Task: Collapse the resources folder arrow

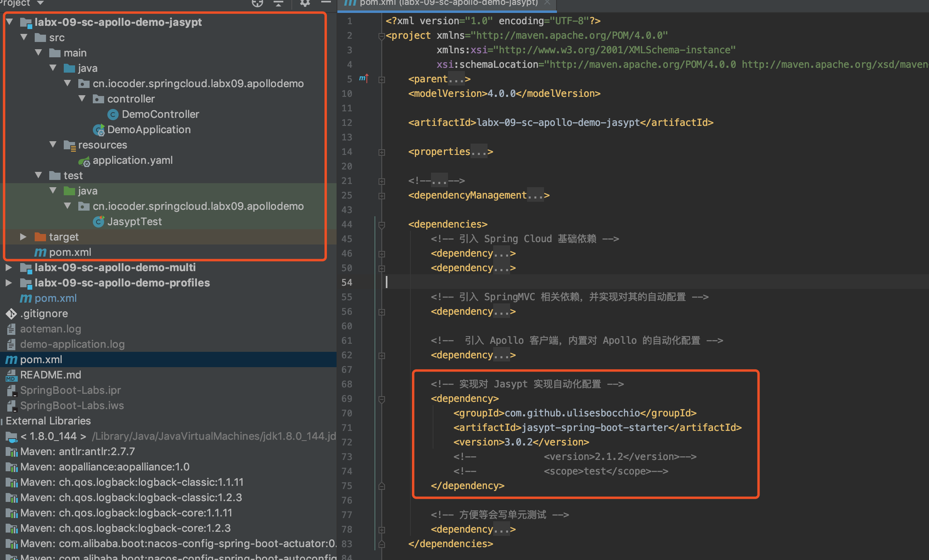Action: click(53, 144)
